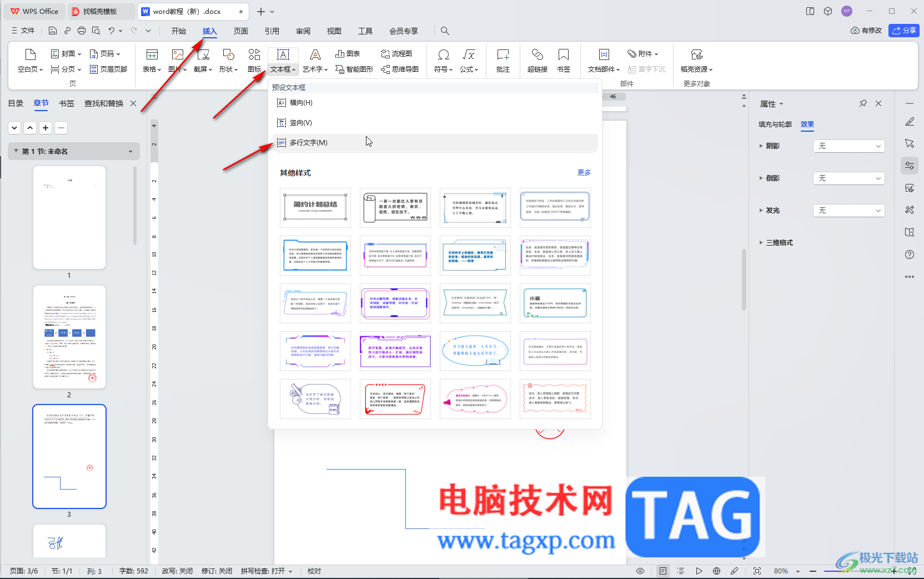Toggle 修订 track changes in status bar

click(217, 571)
